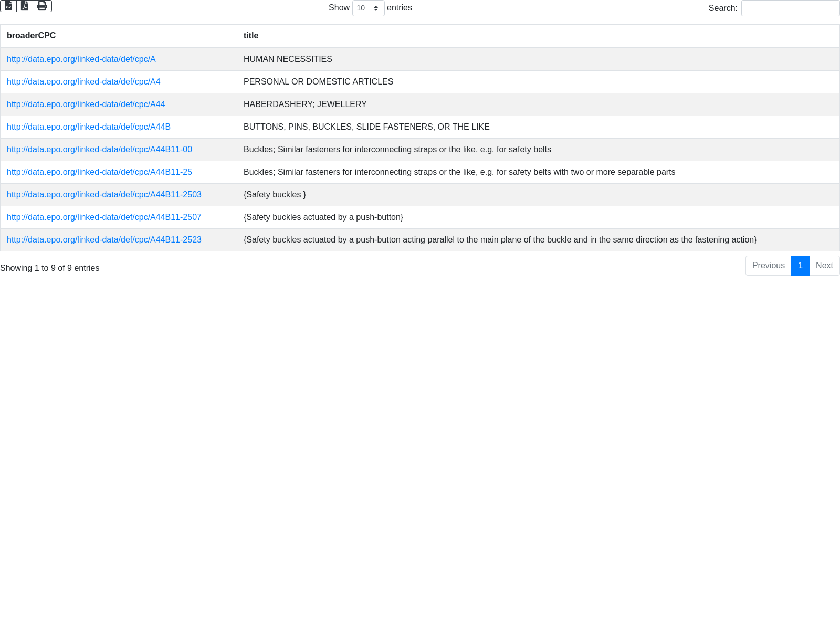
Task: Export the table as PDF
Action: tap(25, 6)
